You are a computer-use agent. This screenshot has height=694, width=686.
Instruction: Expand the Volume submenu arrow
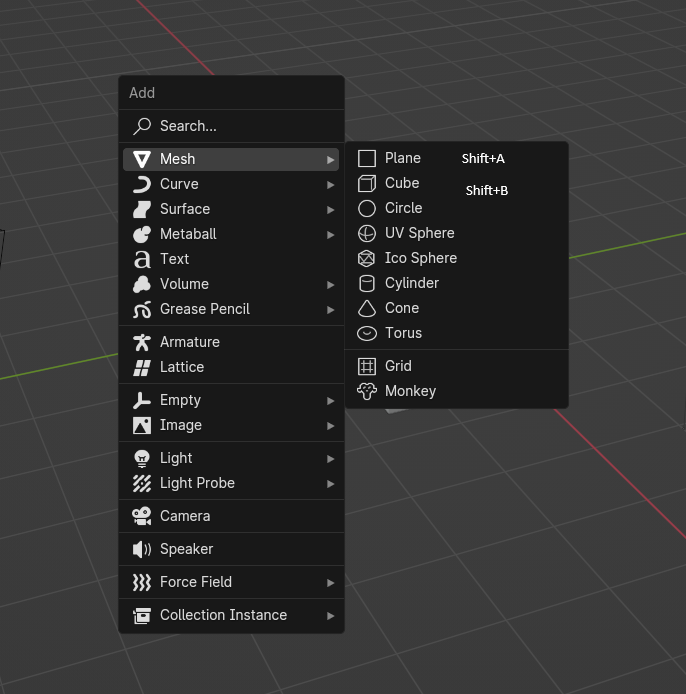pos(330,285)
